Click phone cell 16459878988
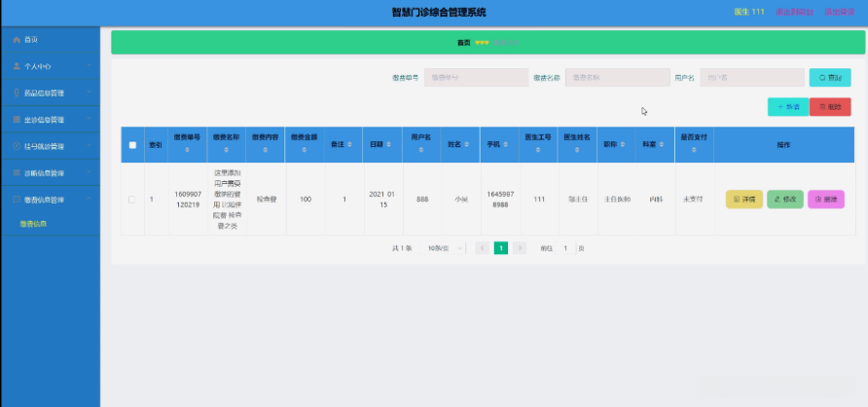The image size is (868, 407). 500,200
